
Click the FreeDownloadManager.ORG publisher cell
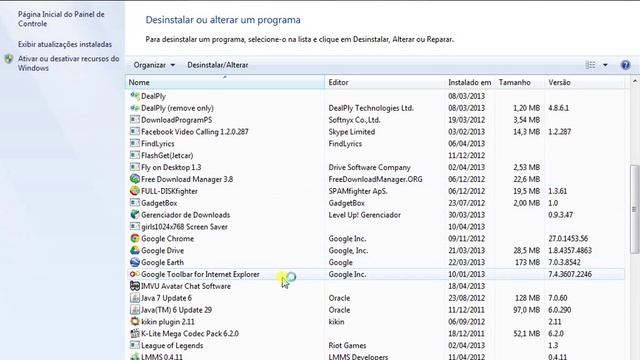(x=376, y=179)
